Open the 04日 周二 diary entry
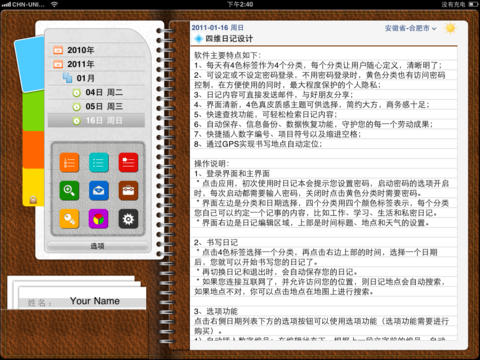The width and height of the screenshot is (480, 360). tap(96, 92)
